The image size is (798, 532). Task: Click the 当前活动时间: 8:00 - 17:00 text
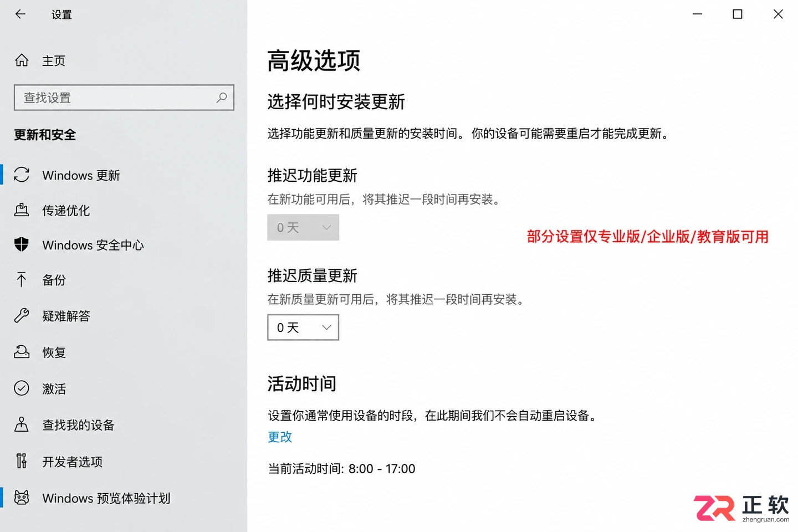point(341,469)
